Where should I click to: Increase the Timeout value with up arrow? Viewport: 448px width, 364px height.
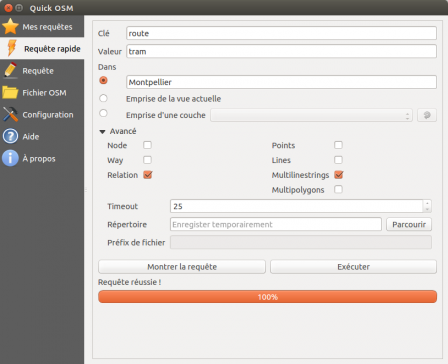point(427,203)
